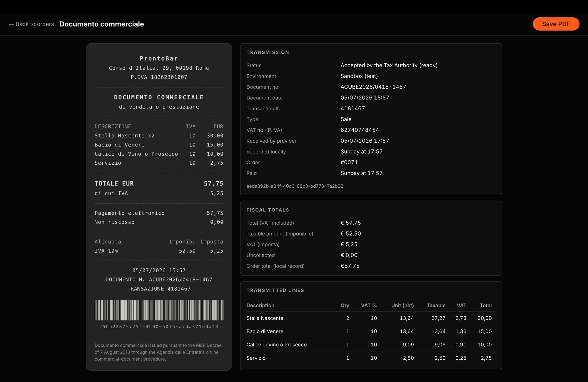Click Bacio di Venere in transmitted lines
588x382 pixels.
(x=265, y=331)
